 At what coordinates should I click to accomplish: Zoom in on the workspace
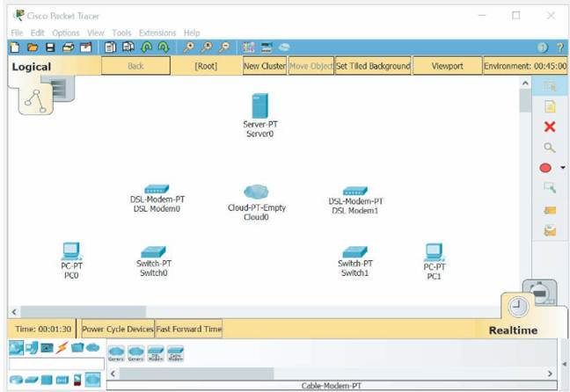click(x=188, y=47)
